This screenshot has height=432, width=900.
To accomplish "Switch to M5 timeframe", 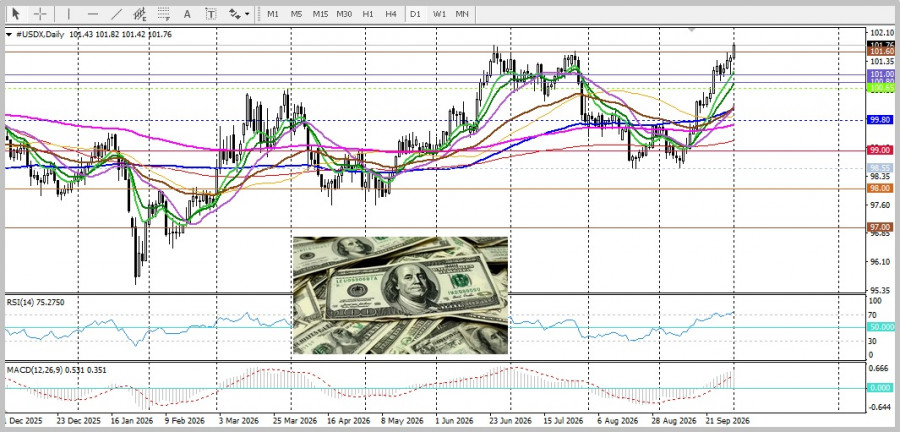I will [x=296, y=14].
